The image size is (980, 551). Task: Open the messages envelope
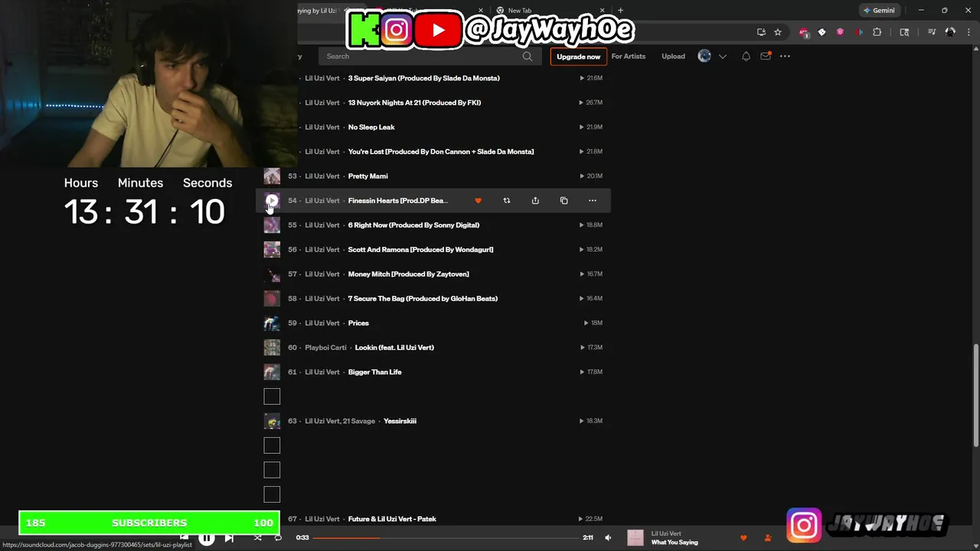(765, 56)
